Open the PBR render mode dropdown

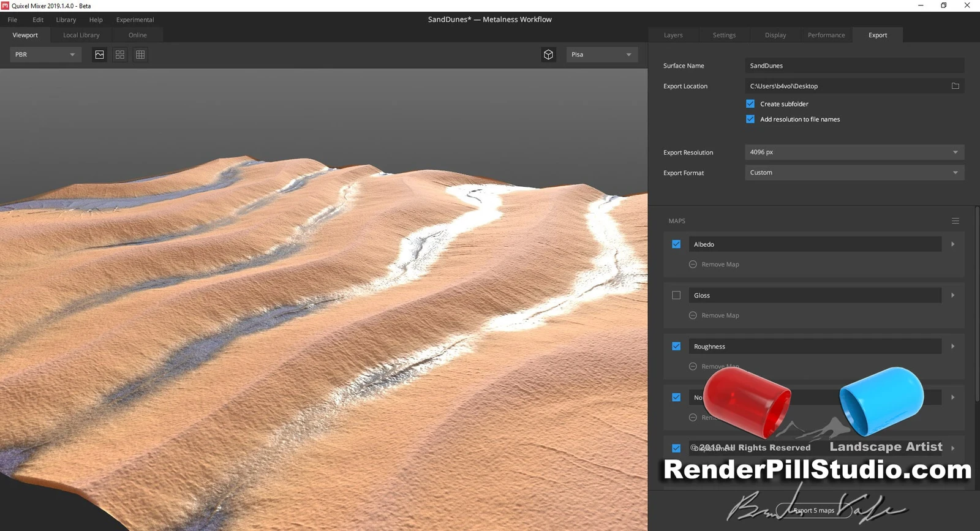click(45, 55)
